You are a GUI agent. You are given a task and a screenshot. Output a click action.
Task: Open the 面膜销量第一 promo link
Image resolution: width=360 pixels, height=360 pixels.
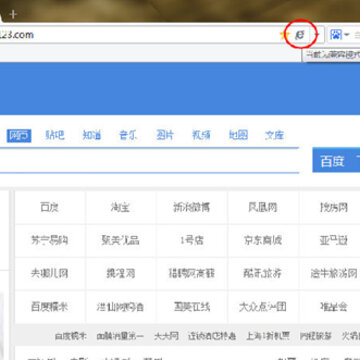(120, 336)
